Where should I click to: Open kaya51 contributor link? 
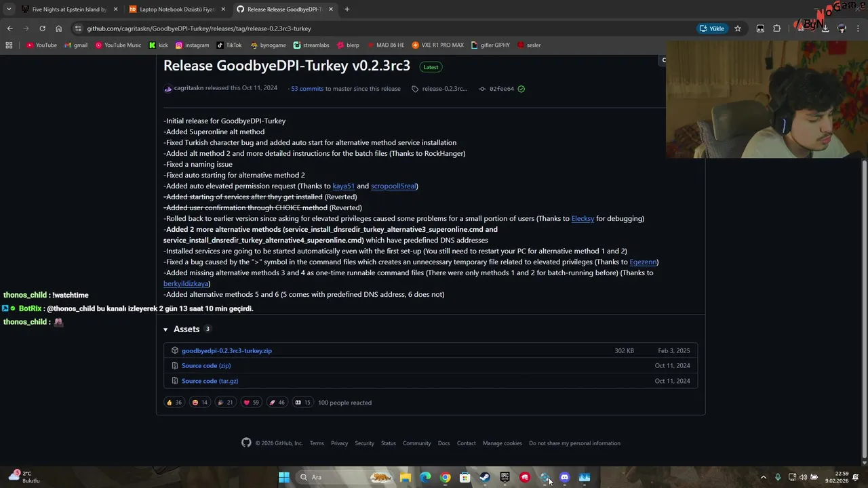[x=344, y=186]
